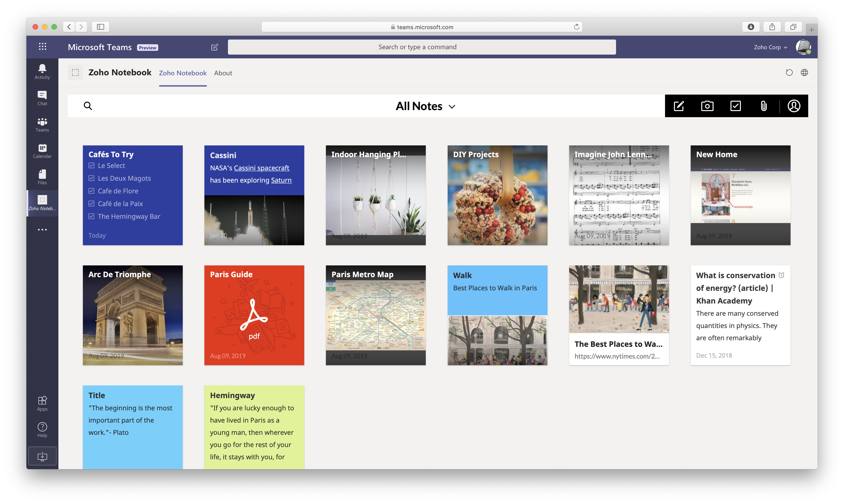Click the reload tab icon
Viewport: 844px width, 504px height.
coord(789,73)
